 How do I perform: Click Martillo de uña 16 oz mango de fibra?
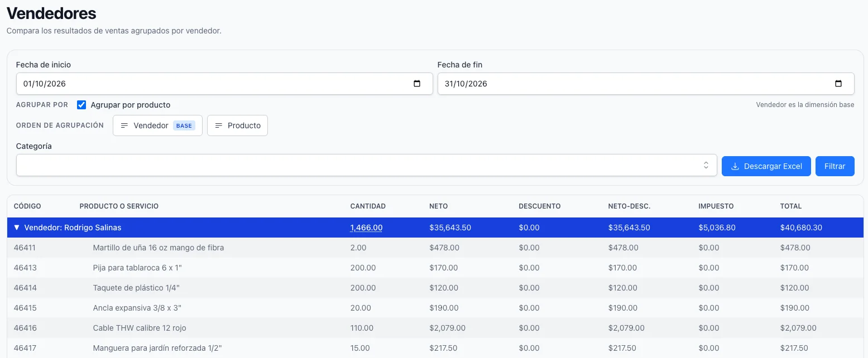159,248
